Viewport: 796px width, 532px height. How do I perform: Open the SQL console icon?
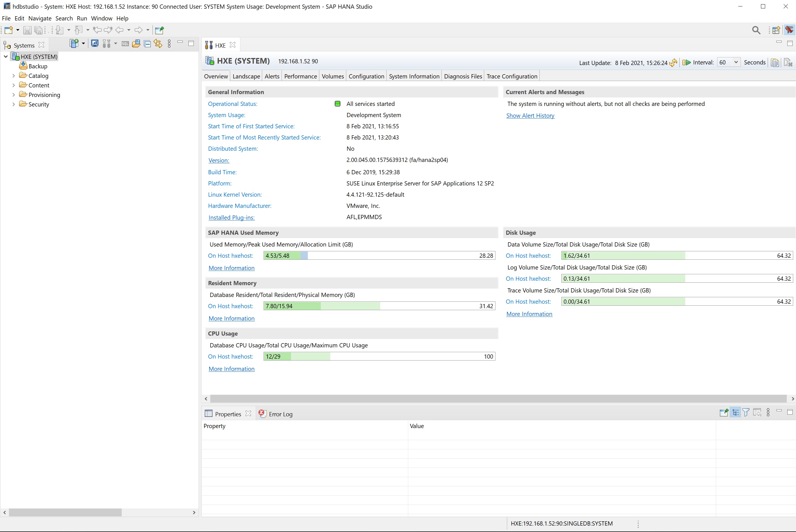click(125, 43)
